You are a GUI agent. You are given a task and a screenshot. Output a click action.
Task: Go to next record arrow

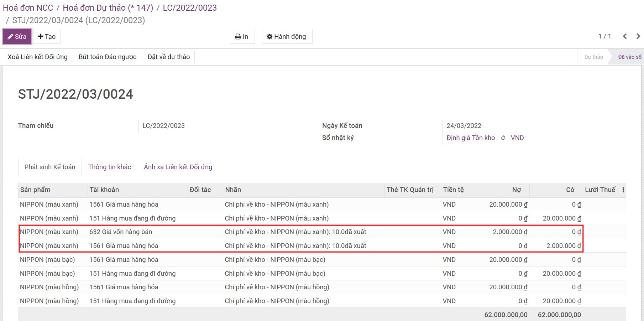coord(638,36)
